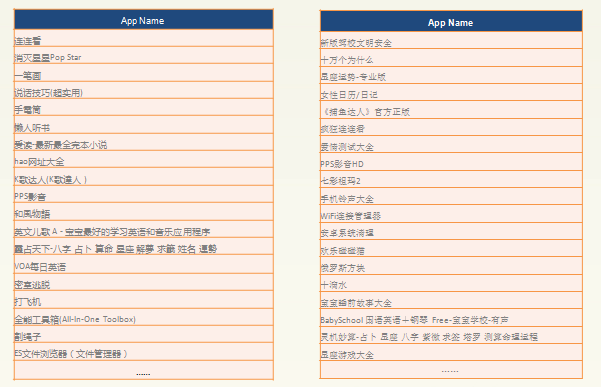Image resolution: width=601 pixels, height=388 pixels.
Task: Click the row reading 连连看
Action: [x=143, y=38]
